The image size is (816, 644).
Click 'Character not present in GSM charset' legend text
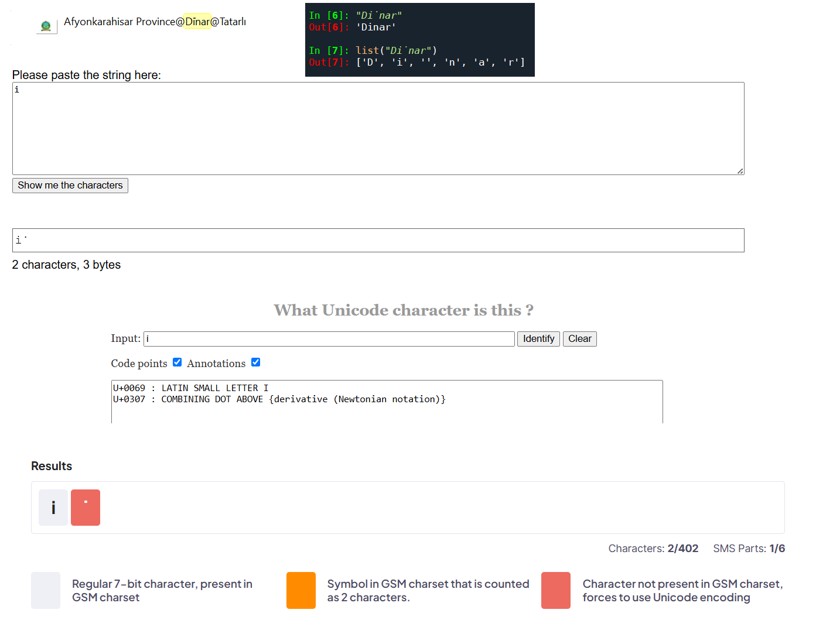tap(682, 591)
